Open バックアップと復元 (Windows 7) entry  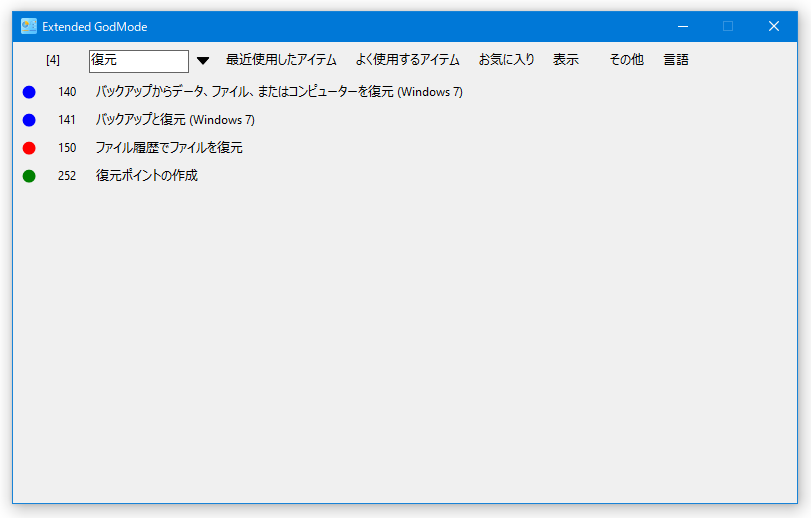175,119
